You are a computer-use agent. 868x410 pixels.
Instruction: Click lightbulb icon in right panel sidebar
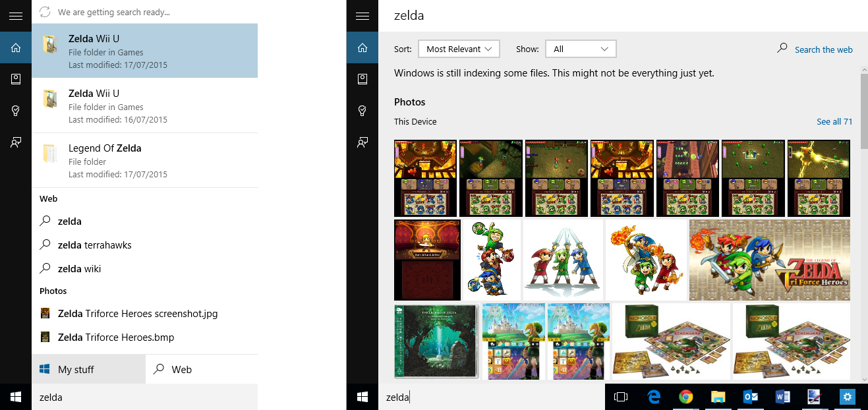point(362,111)
